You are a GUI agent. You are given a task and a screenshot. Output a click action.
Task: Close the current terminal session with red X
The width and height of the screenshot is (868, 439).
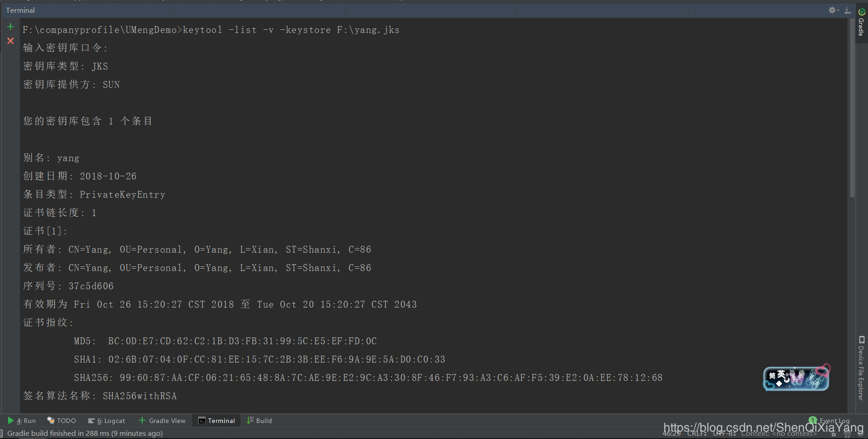(11, 41)
